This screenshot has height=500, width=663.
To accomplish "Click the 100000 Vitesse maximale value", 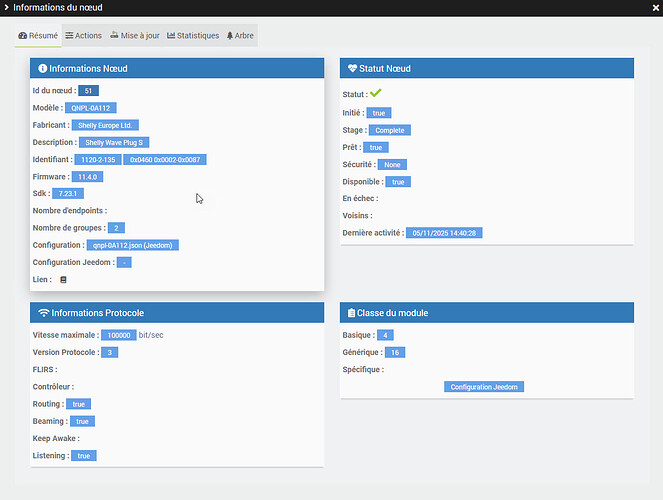I will pyautogui.click(x=119, y=335).
